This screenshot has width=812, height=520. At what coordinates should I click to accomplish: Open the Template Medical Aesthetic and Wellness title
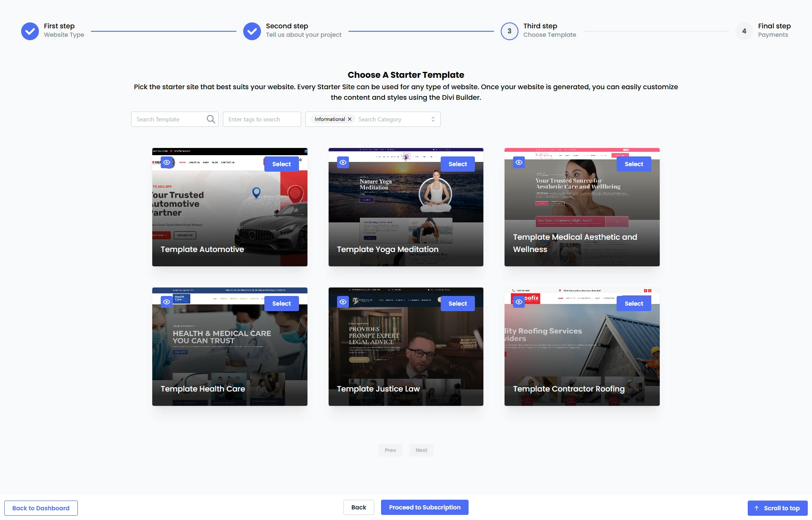point(575,243)
